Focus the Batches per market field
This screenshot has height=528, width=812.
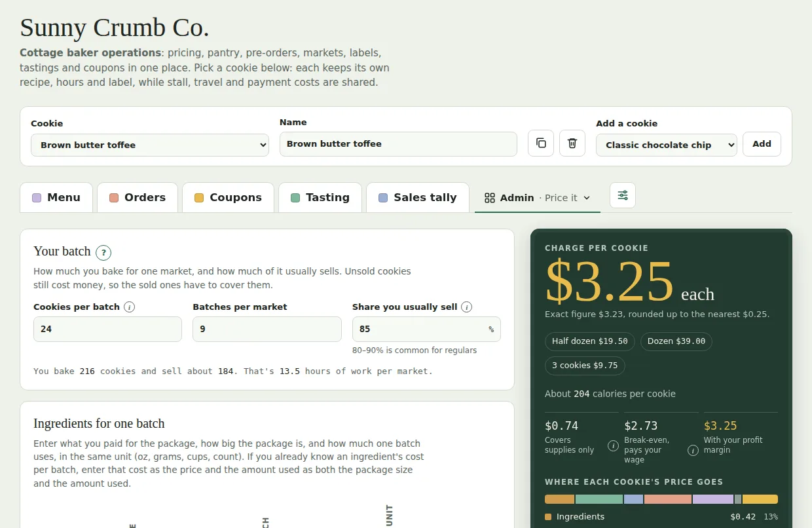pos(267,329)
